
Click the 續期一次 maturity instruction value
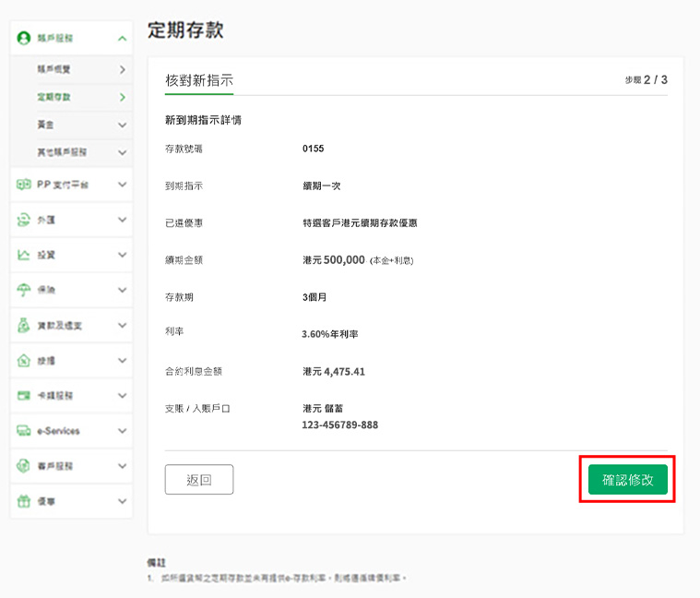coord(322,185)
